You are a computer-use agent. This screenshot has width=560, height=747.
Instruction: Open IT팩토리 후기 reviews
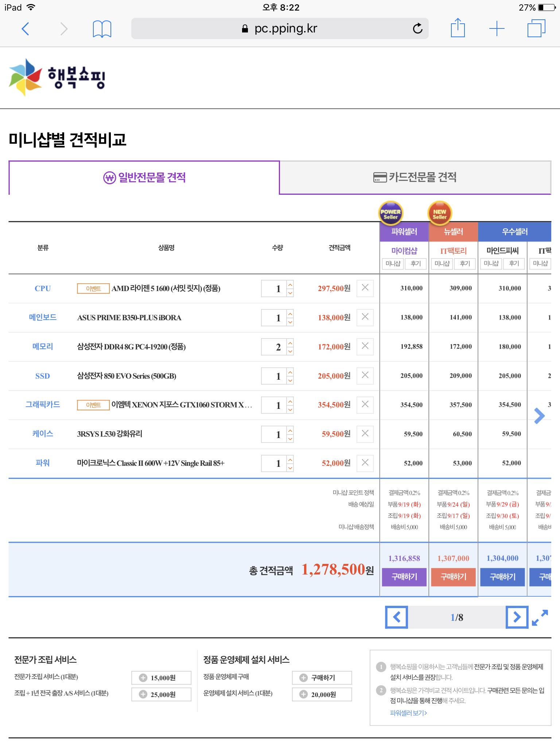click(465, 263)
